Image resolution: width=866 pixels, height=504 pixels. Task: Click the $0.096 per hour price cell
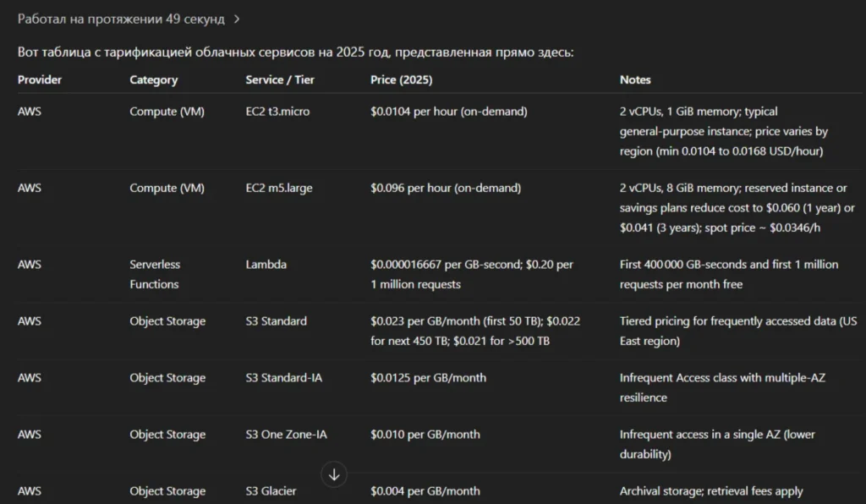tap(446, 189)
